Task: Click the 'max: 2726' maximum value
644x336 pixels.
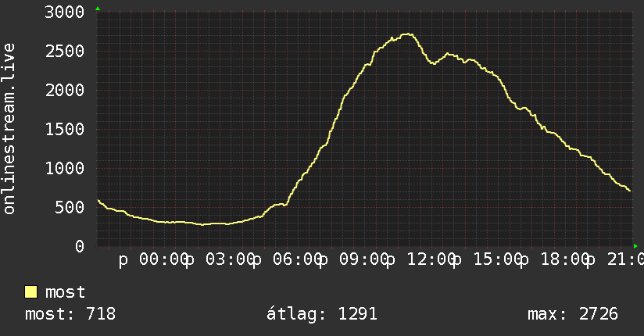Action: [573, 314]
